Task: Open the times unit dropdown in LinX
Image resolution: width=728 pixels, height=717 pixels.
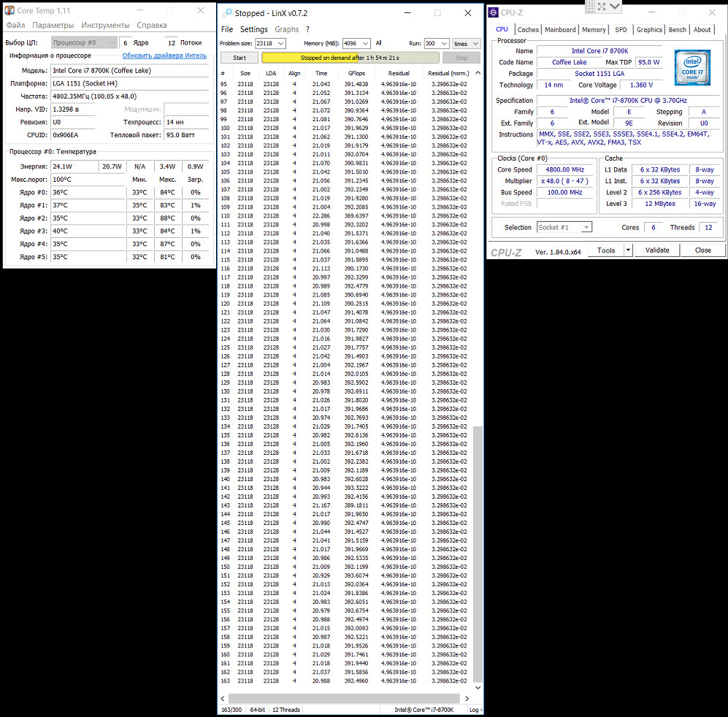Action: point(467,43)
